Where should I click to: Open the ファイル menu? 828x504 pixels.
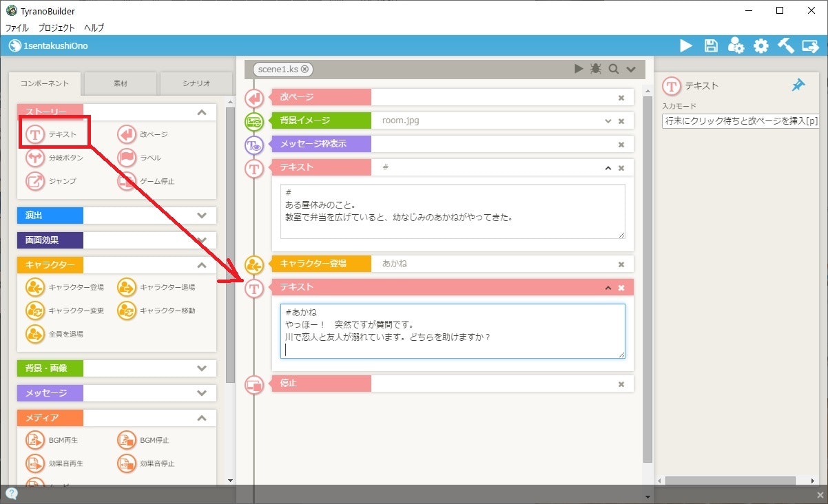click(17, 28)
